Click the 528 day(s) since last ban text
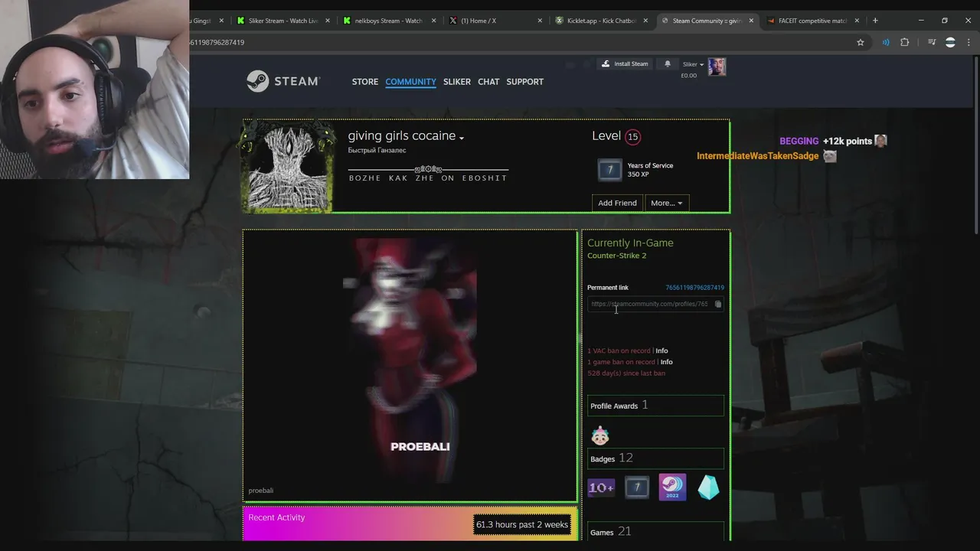Screen dimensions: 980x551 click(x=626, y=373)
